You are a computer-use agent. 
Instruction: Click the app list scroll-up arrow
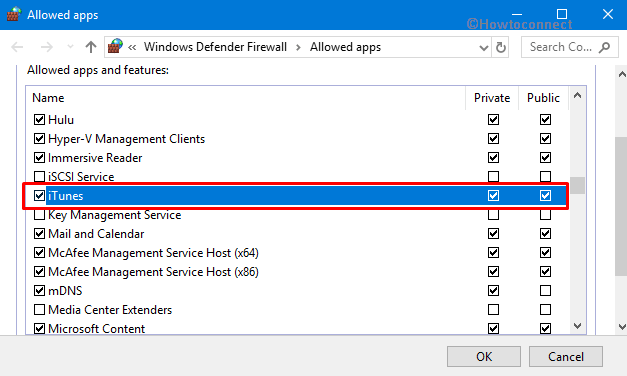coord(577,96)
